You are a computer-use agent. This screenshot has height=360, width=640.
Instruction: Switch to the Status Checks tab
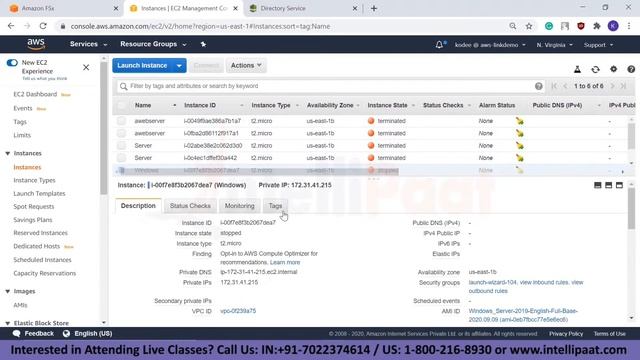point(190,206)
